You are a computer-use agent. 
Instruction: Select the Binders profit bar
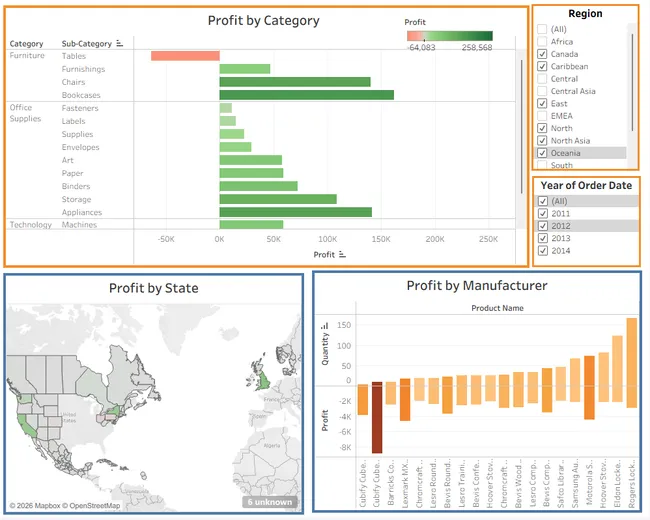click(x=258, y=186)
